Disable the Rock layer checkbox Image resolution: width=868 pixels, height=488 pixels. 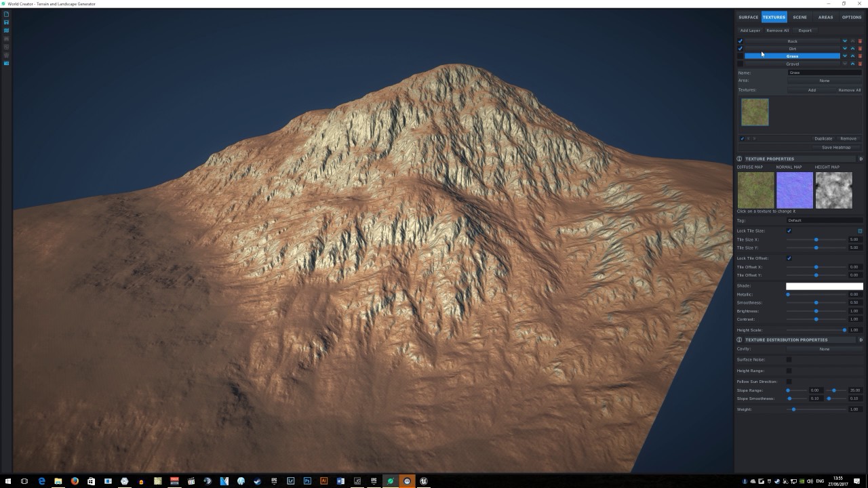(x=740, y=41)
